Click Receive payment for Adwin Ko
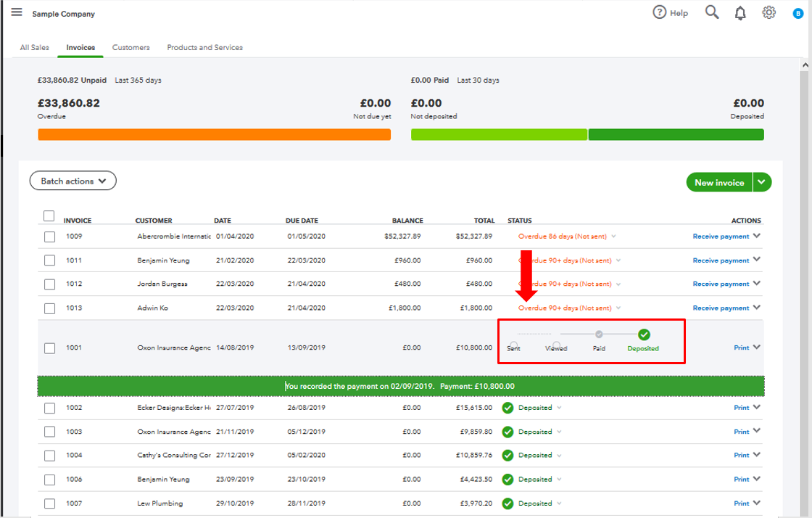Image resolution: width=812 pixels, height=518 pixels. click(x=721, y=308)
